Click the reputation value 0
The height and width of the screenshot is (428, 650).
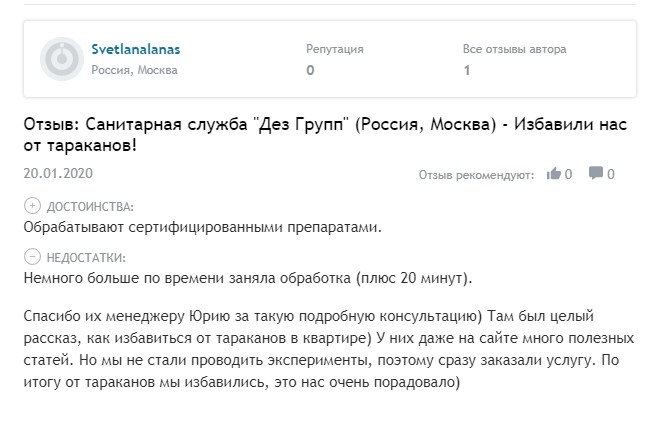coord(310,70)
